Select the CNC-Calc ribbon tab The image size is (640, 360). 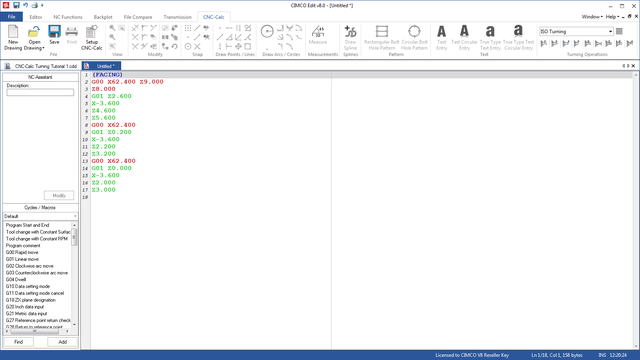pyautogui.click(x=213, y=17)
